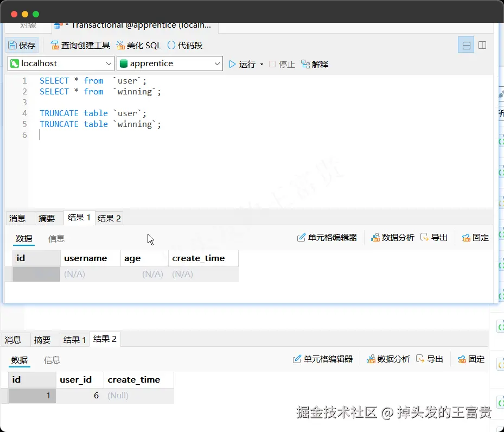Click the id column header in user results
Screen dimensions: 504x432
click(36, 258)
